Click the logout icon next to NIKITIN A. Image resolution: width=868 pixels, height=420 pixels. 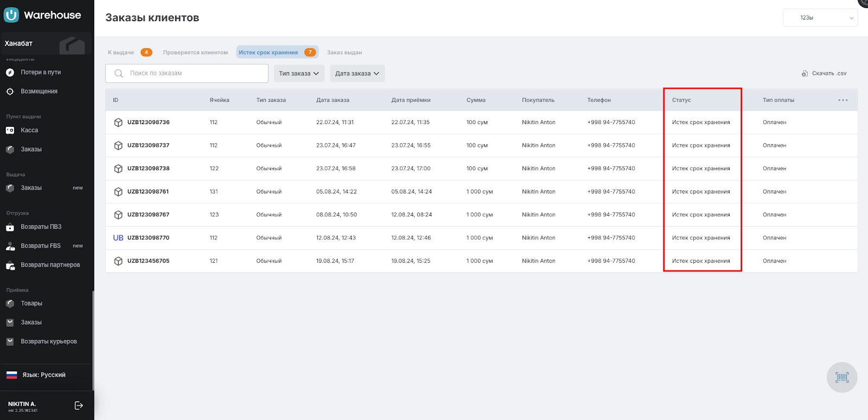click(79, 405)
